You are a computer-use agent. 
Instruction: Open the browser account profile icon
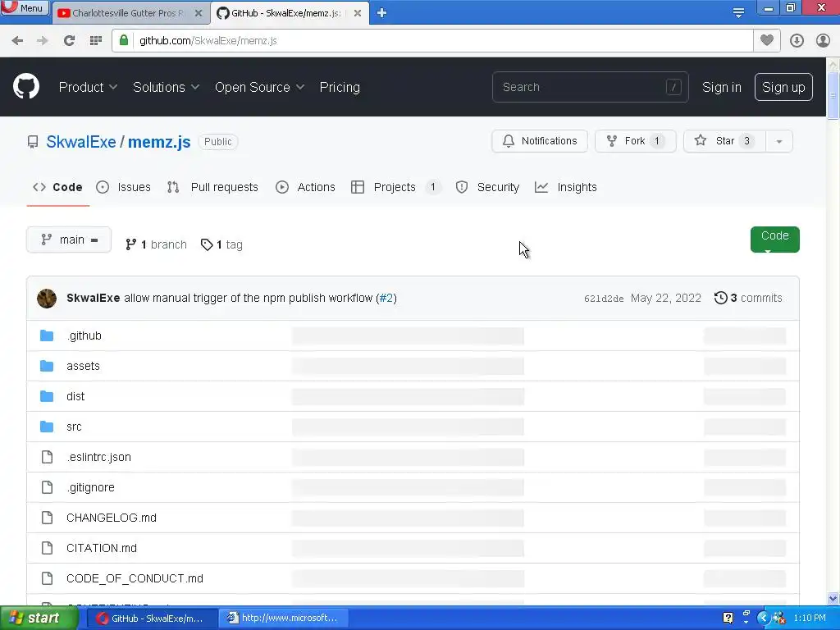click(x=823, y=41)
